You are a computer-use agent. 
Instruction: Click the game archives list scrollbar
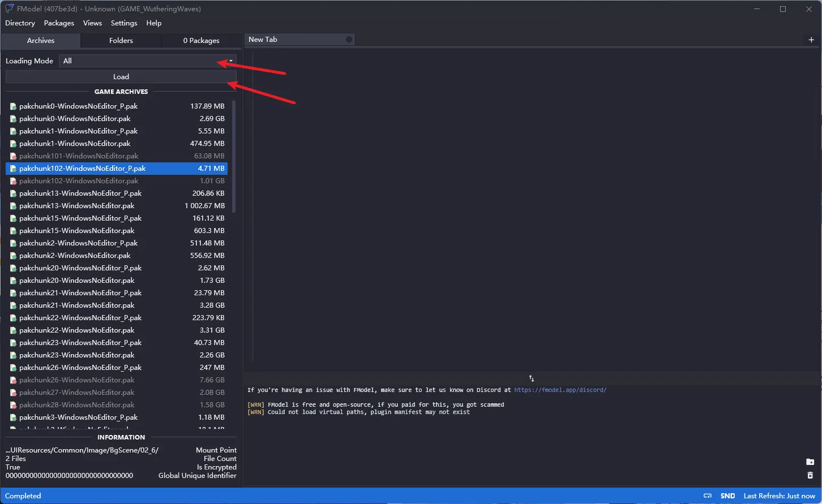pyautogui.click(x=234, y=158)
